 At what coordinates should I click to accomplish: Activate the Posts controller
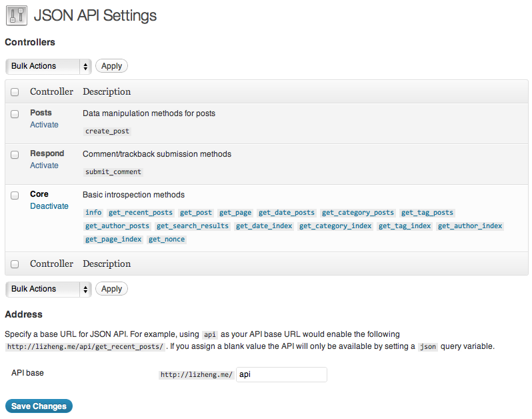(44, 125)
